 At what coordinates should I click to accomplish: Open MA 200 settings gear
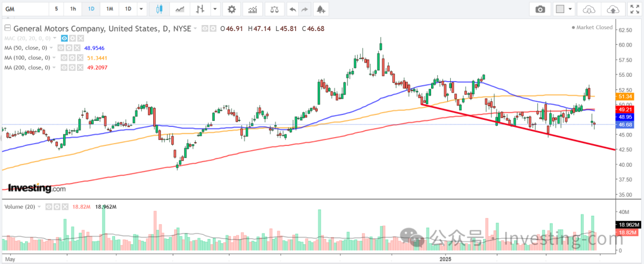click(x=73, y=67)
